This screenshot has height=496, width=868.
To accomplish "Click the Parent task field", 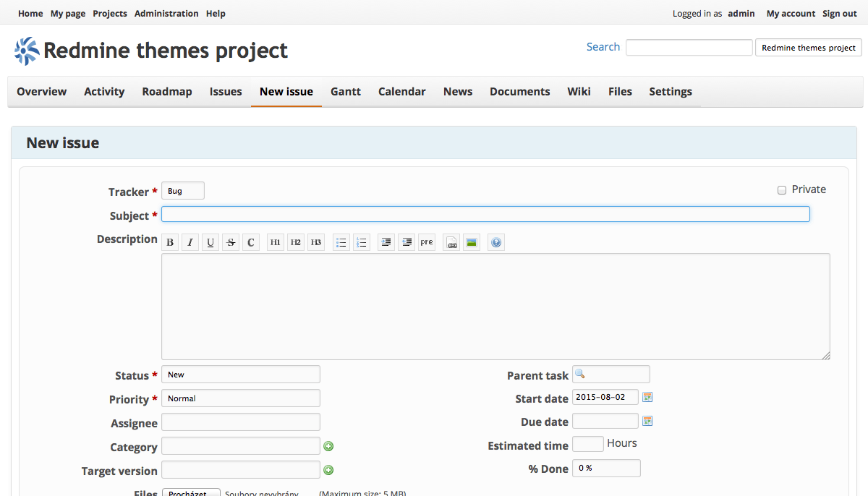I will tap(611, 375).
